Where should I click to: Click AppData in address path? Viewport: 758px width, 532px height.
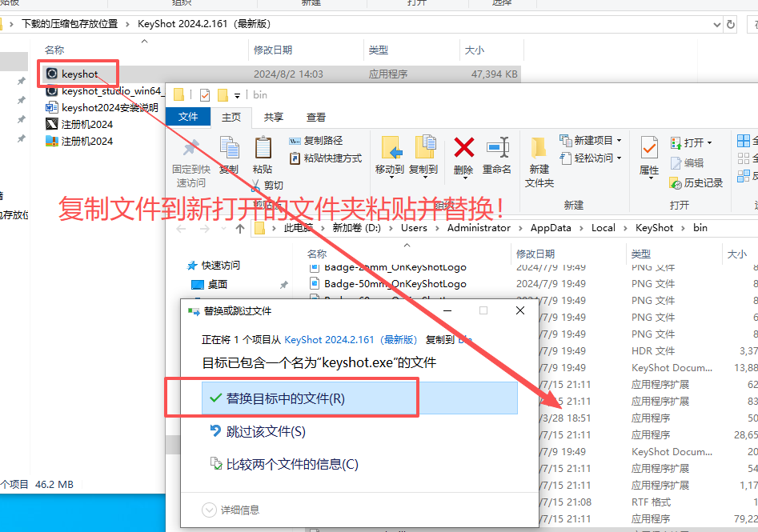tap(551, 228)
